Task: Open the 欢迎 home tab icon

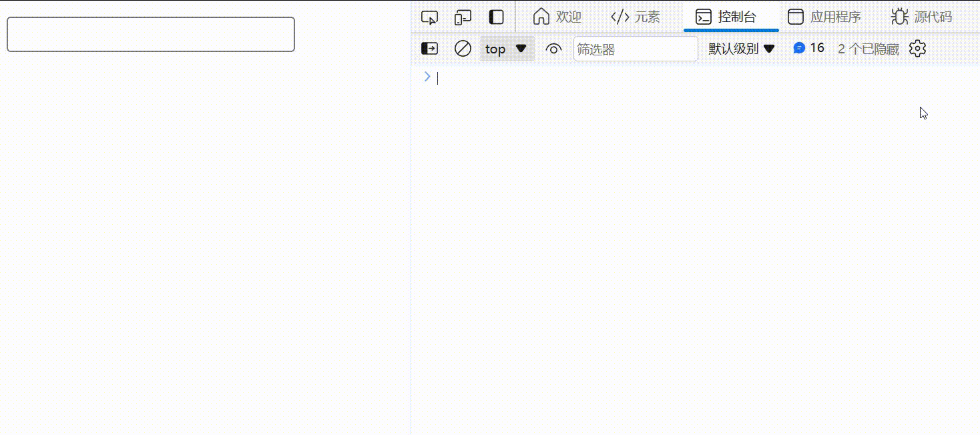Action: [x=541, y=17]
